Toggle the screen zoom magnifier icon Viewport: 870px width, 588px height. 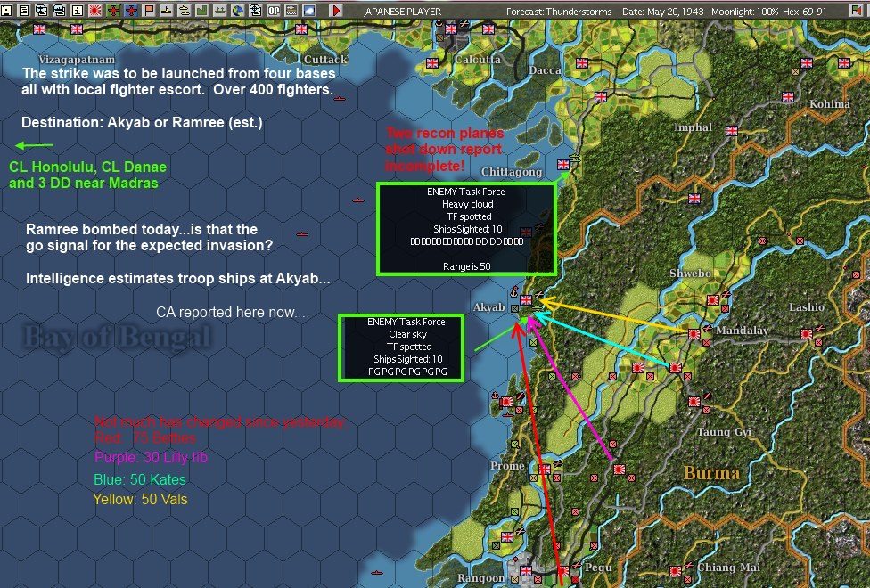coord(256,9)
